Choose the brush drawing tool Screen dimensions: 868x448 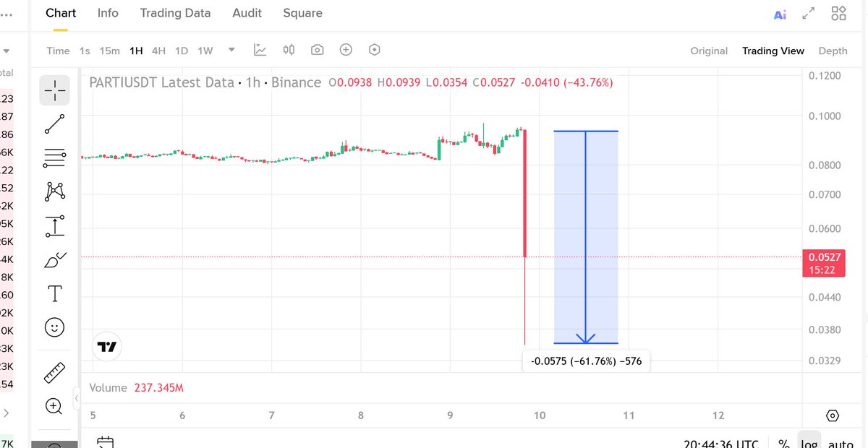[x=55, y=259]
